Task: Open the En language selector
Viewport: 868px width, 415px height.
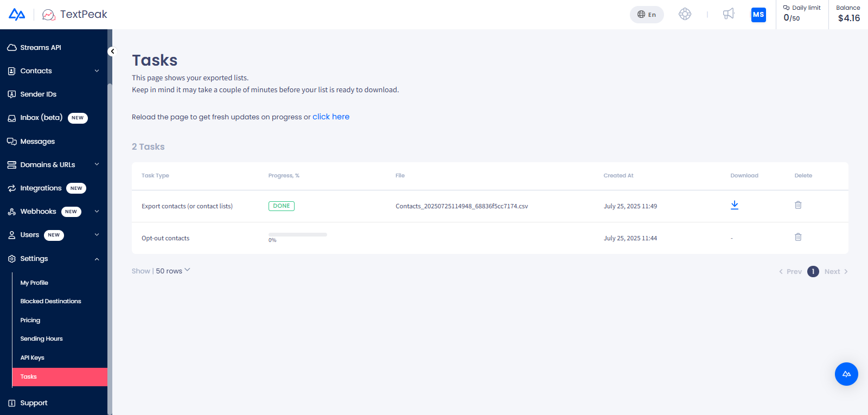Action: coord(647,15)
